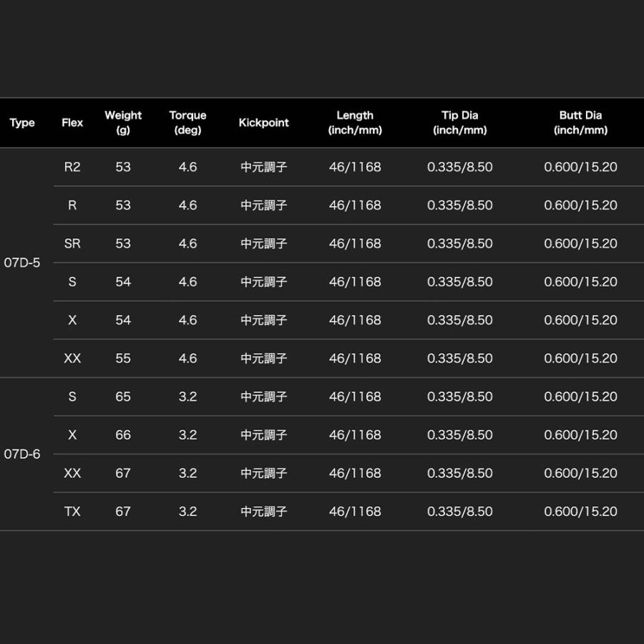Click the Butt Dia column header

[580, 122]
